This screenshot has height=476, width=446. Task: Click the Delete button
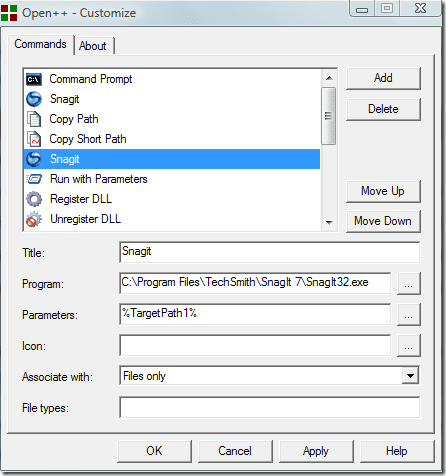point(383,109)
